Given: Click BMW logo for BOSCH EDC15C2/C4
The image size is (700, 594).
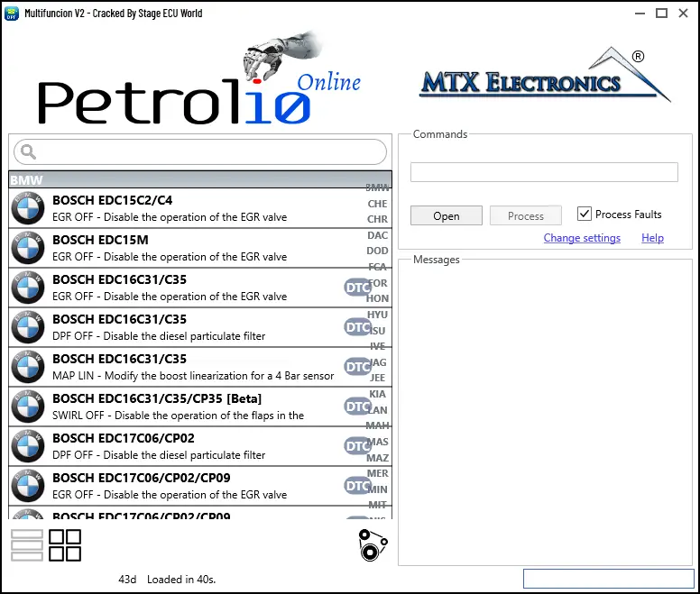Looking at the screenshot, I should click(28, 208).
